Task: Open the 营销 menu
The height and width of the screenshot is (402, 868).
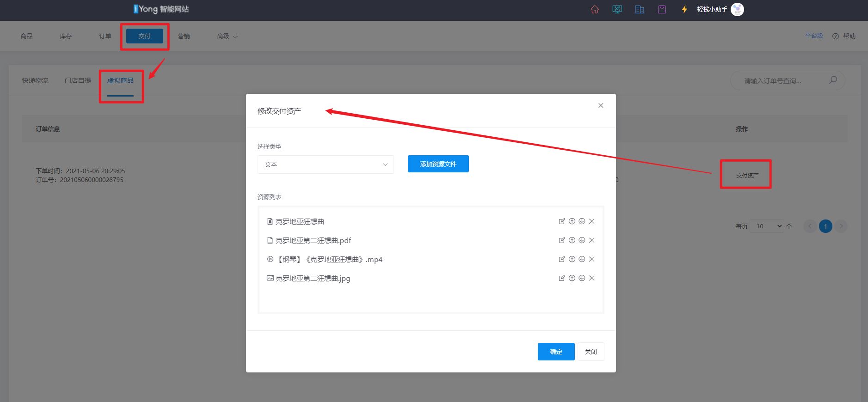Action: pos(184,36)
